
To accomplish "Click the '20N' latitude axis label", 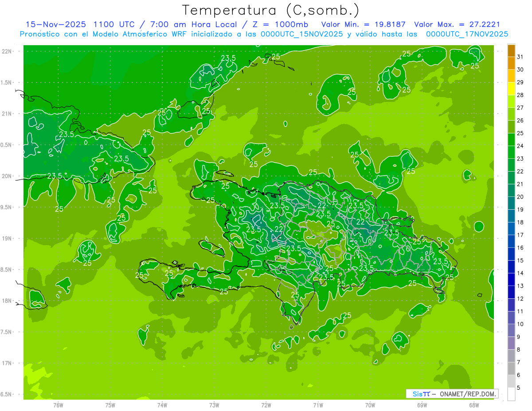I will (x=7, y=176).
